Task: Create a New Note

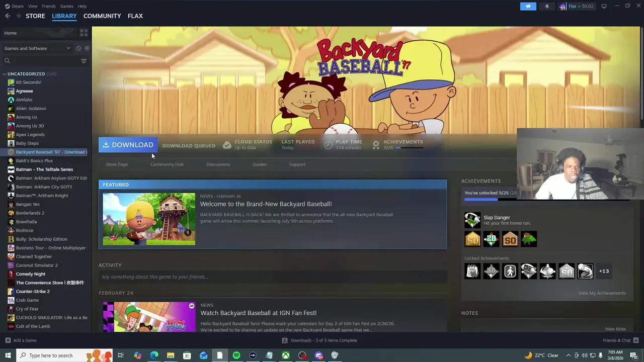Action: [x=615, y=329]
